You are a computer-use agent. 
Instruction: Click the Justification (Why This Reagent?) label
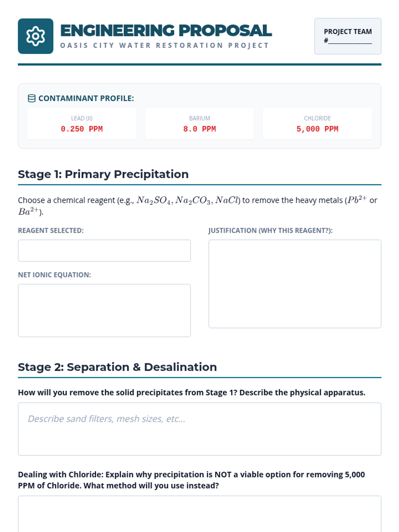[270, 230]
